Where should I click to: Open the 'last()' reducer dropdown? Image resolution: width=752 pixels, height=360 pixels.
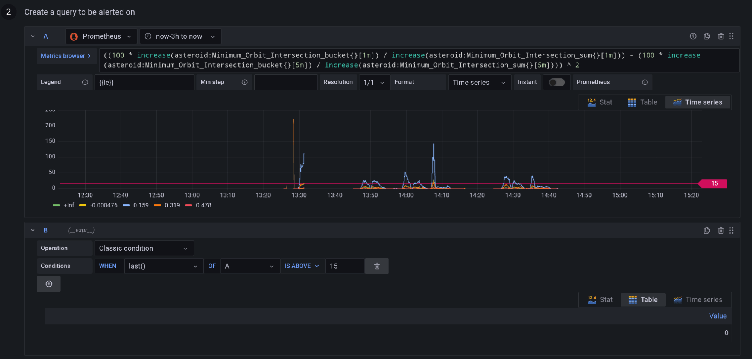(x=163, y=266)
